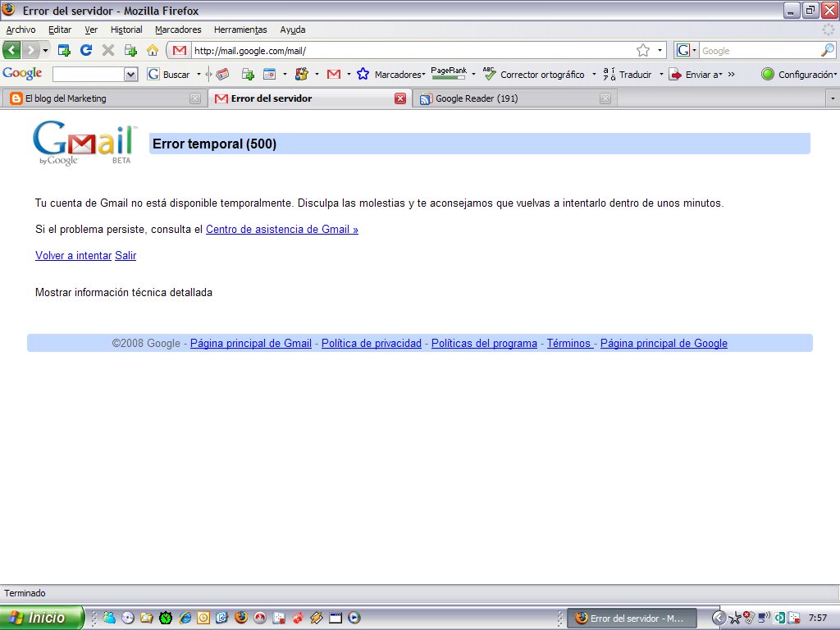Click the Salir link
The image size is (840, 630).
126,256
